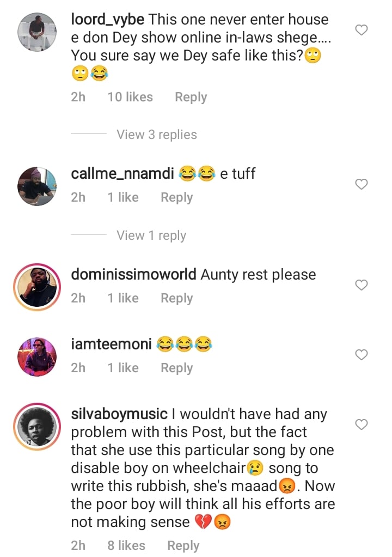Expand 'View 3 replies' under loord_vybe
The image size is (392, 557).
(x=156, y=135)
